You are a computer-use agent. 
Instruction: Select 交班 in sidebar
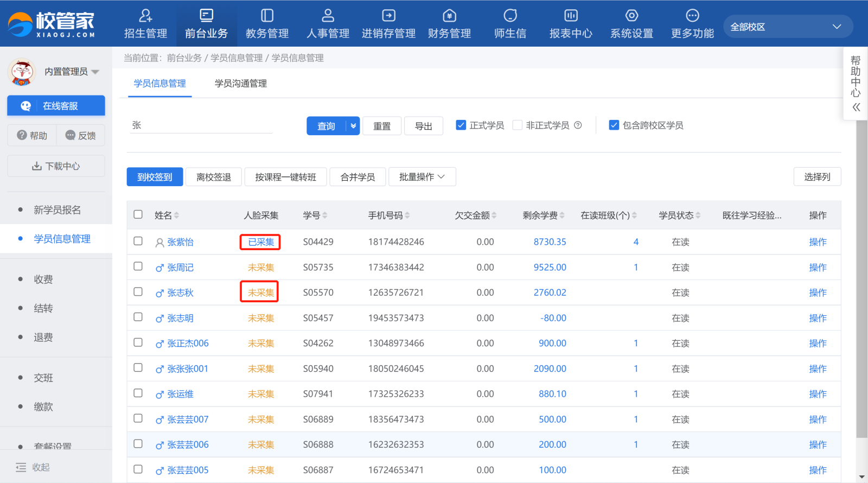pyautogui.click(x=43, y=378)
